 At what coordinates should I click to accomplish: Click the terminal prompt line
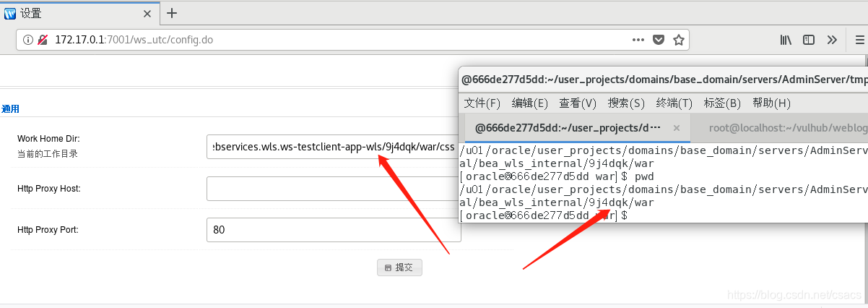543,215
